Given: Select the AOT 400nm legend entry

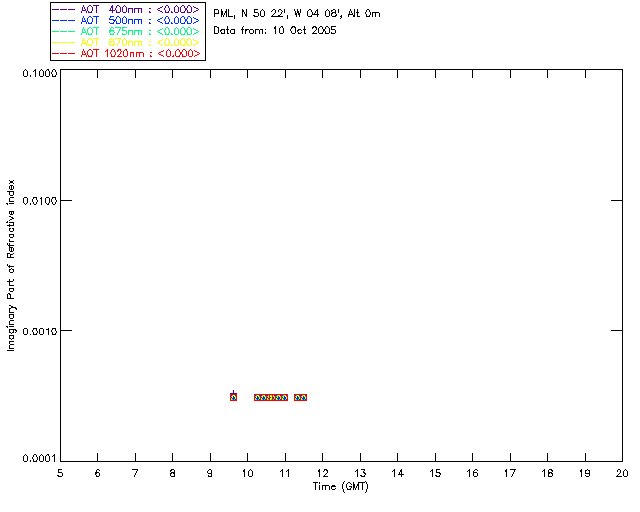Looking at the screenshot, I should click(x=140, y=9).
